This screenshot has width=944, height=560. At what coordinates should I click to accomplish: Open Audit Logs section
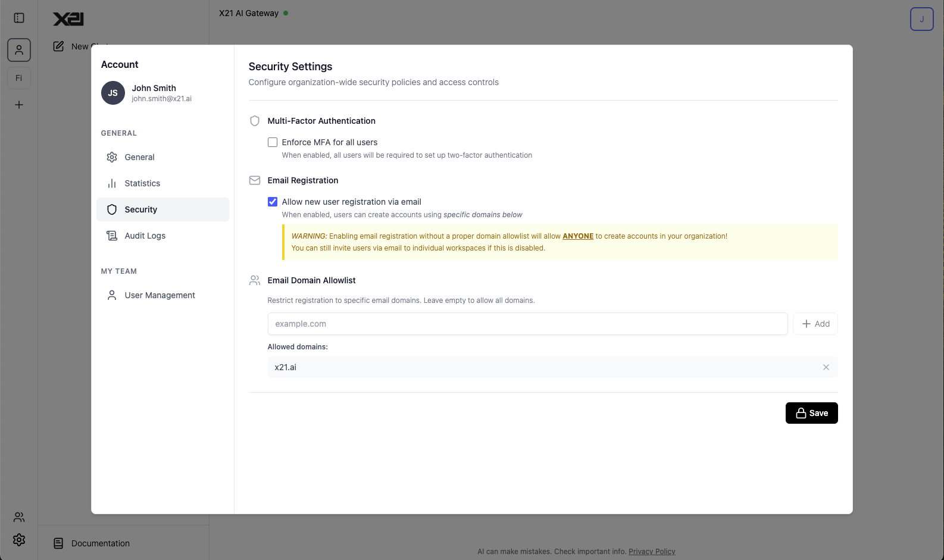coord(145,236)
